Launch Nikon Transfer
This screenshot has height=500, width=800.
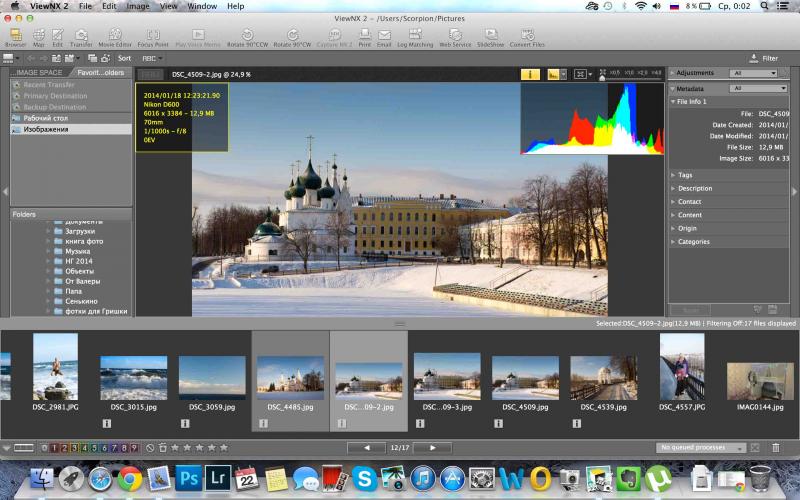[81, 38]
